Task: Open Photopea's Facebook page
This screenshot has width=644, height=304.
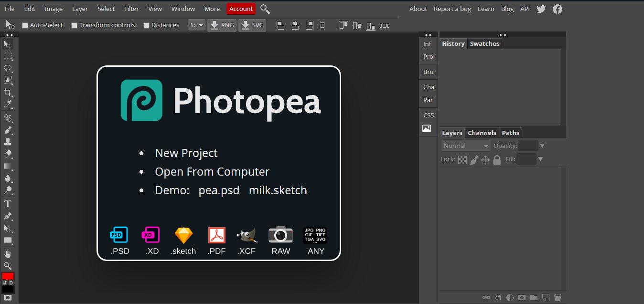Action: 558,9
